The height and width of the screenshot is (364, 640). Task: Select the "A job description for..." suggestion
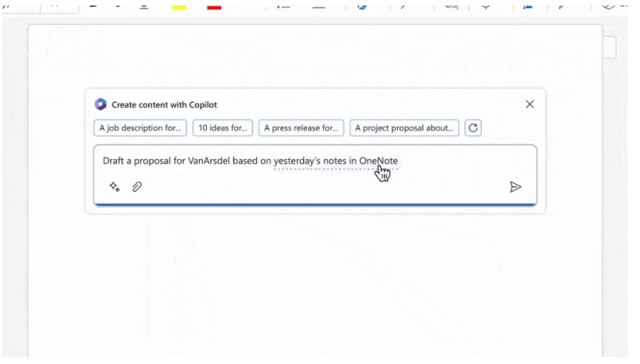[x=140, y=128]
